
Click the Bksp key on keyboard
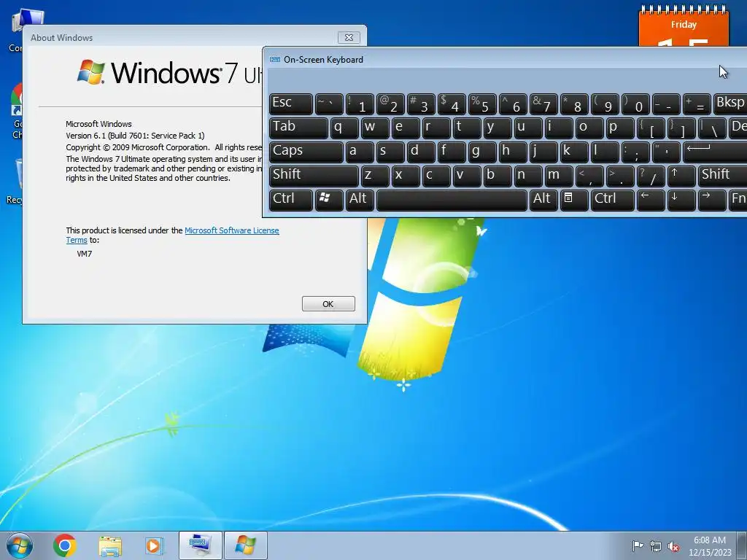(730, 104)
